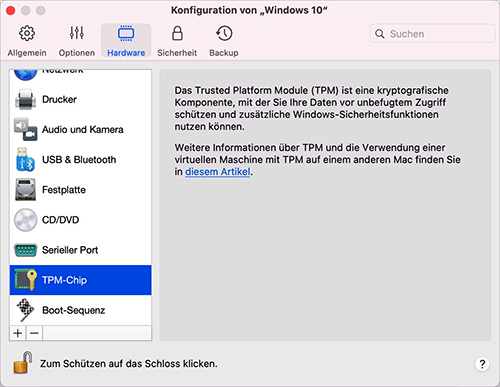Switch to the Hardware tab label
This screenshot has width=500, height=387.
(x=126, y=53)
